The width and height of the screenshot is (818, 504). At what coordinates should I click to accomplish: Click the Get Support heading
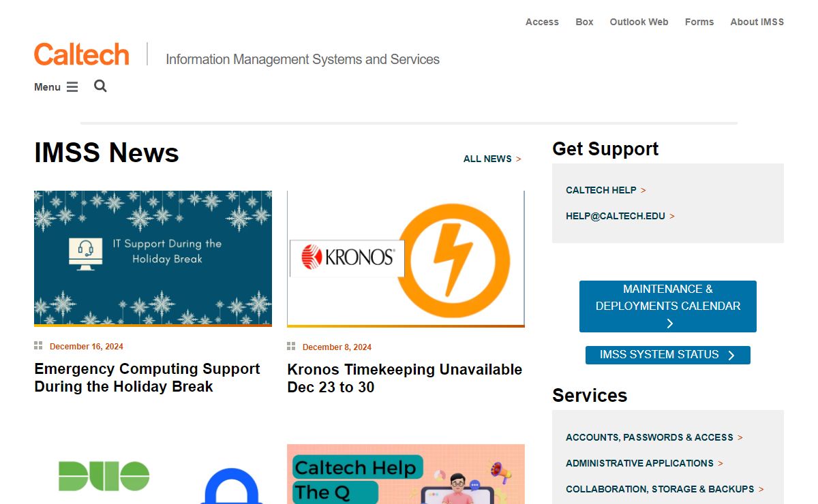coord(605,148)
